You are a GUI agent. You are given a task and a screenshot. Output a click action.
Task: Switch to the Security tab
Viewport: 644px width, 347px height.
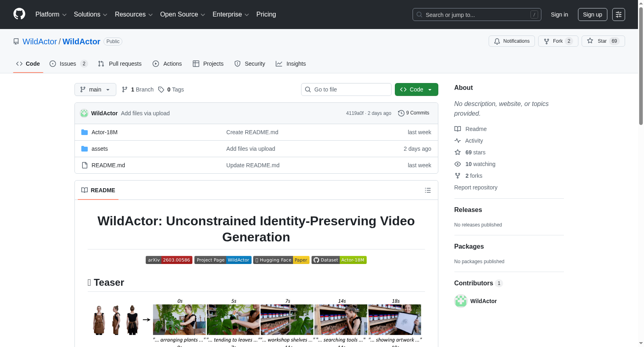point(250,64)
